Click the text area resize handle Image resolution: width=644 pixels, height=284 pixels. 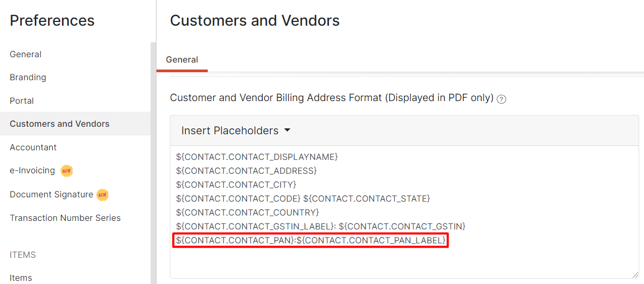635,274
